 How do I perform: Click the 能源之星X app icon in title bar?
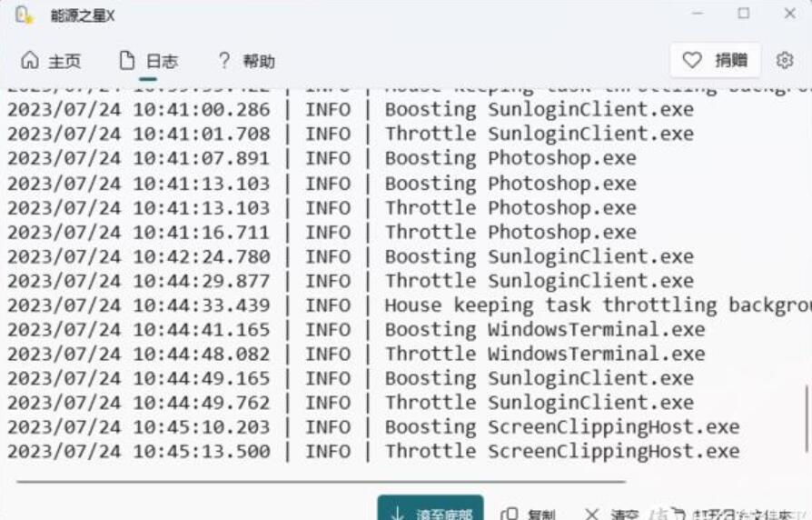click(24, 15)
